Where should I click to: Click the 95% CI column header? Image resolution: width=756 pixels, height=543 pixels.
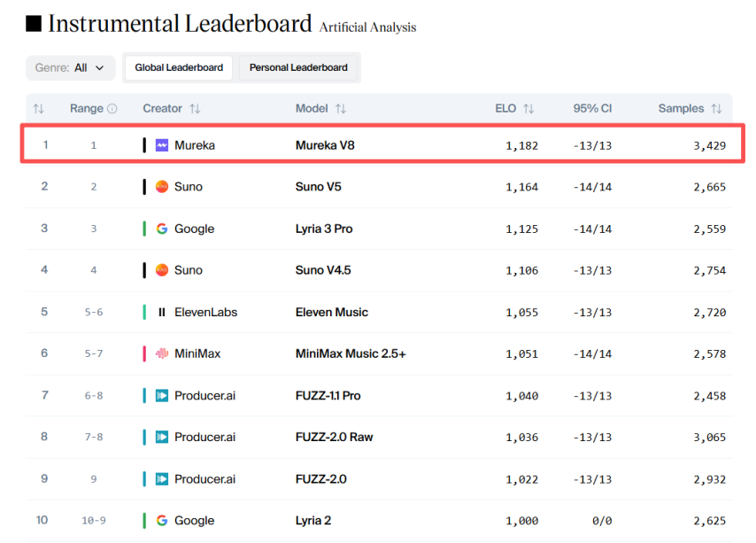pos(591,109)
